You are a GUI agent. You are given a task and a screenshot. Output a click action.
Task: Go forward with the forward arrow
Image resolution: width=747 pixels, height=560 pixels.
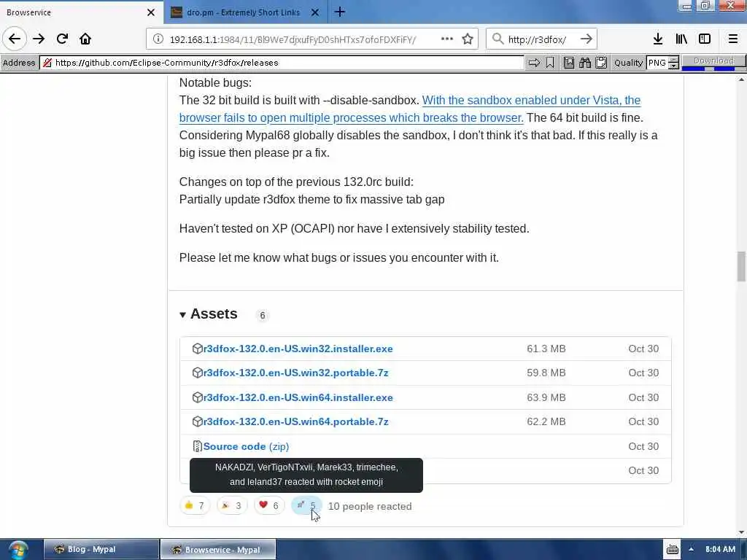click(39, 39)
